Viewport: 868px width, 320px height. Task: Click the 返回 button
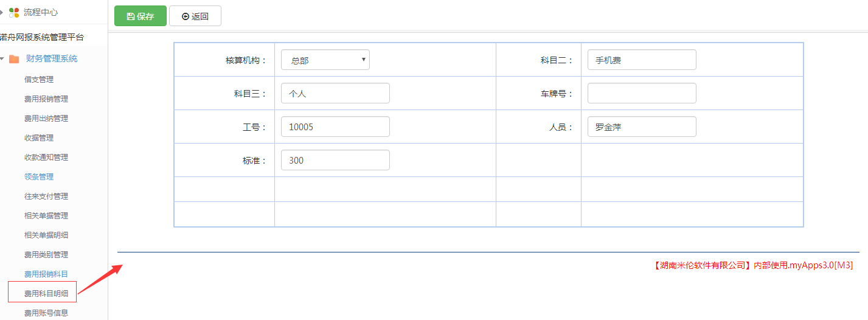click(x=195, y=16)
